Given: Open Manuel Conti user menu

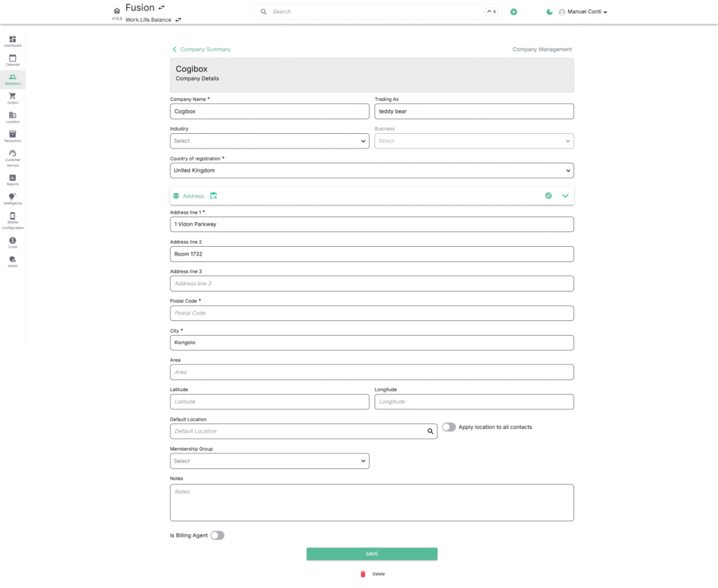Looking at the screenshot, I should point(583,12).
